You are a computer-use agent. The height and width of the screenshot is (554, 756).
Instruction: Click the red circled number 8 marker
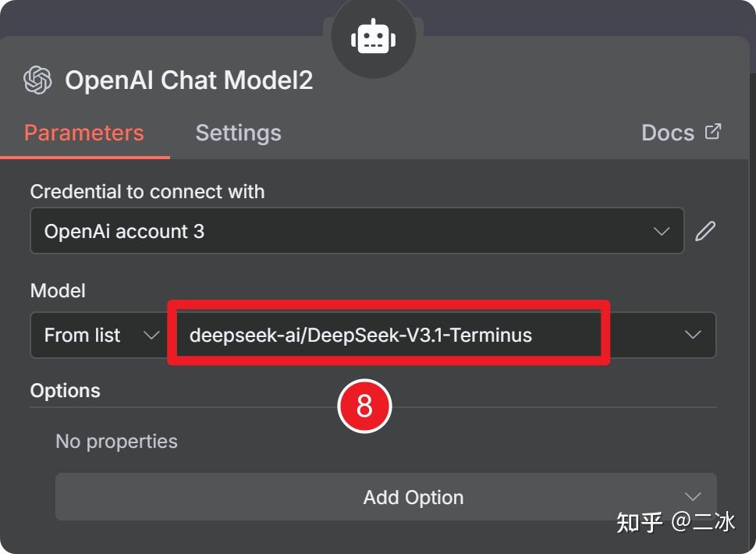[364, 406]
